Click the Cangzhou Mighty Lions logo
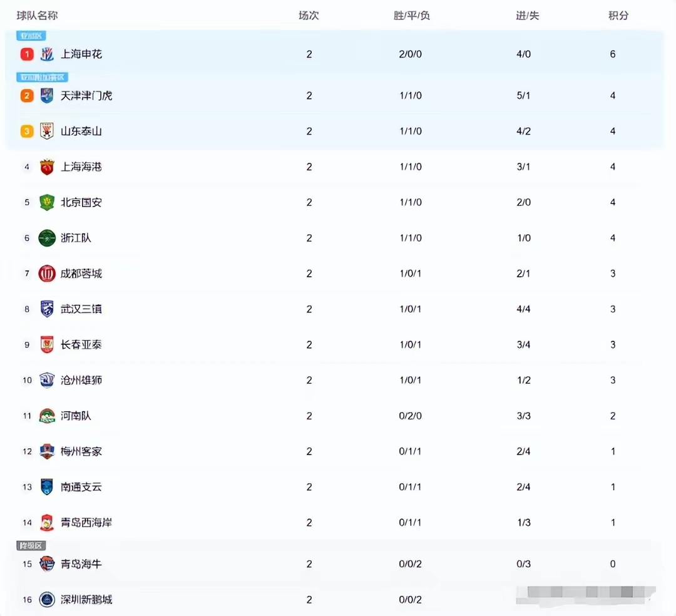676x616 pixels. click(x=47, y=380)
